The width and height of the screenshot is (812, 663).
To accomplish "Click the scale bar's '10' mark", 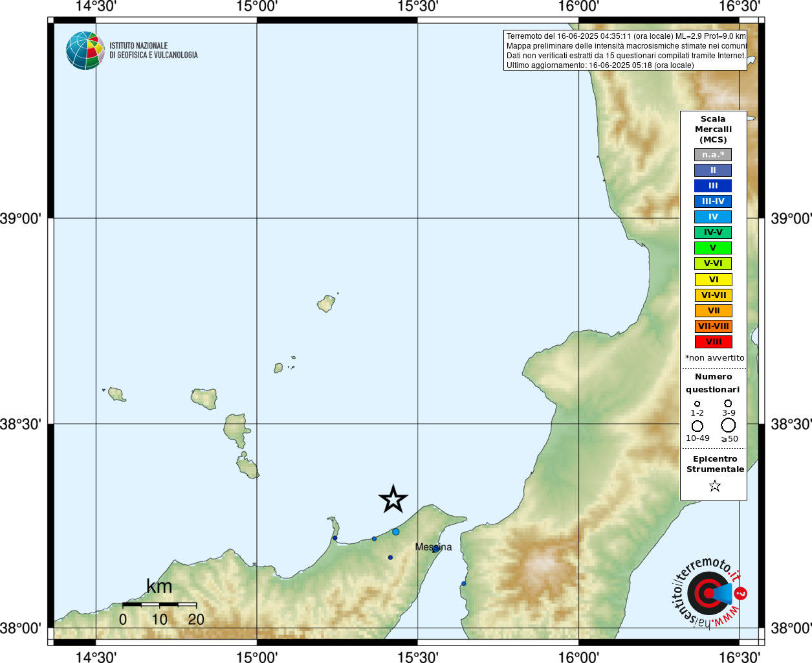I will [159, 620].
